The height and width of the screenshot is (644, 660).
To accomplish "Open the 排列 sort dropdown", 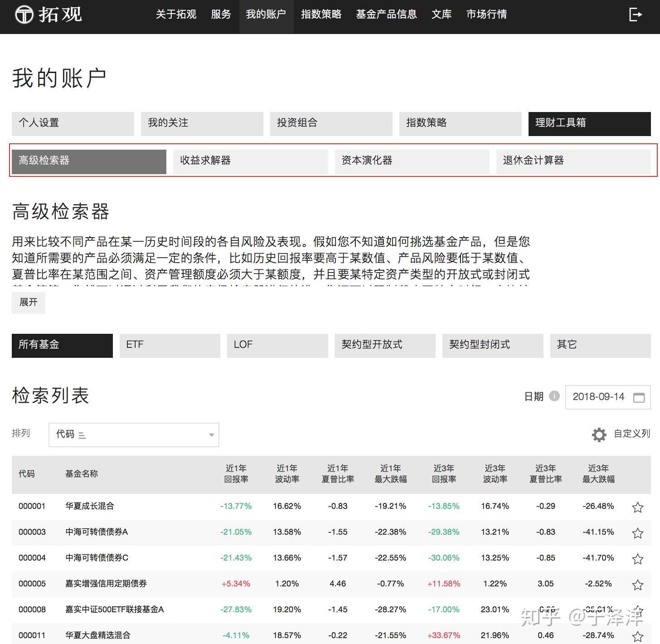I will [134, 435].
